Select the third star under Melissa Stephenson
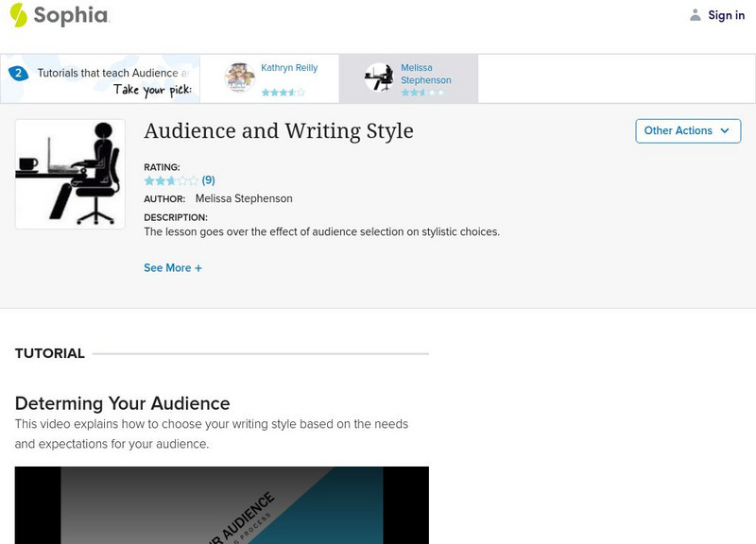The width and height of the screenshot is (756, 544). click(x=423, y=93)
